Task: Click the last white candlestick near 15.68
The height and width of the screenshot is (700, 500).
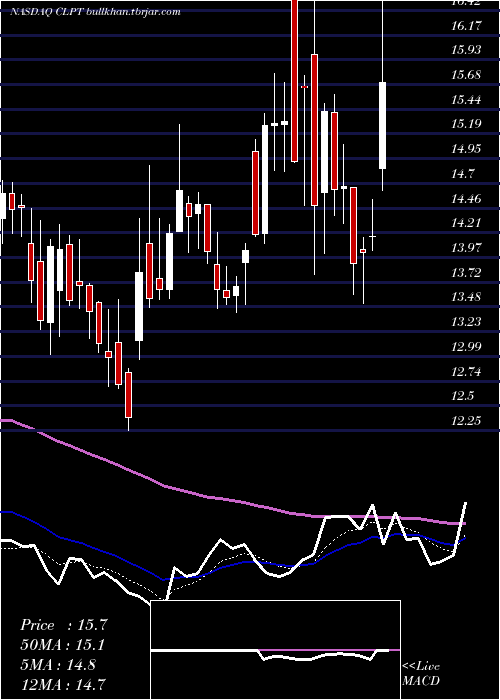Action: tap(383, 125)
